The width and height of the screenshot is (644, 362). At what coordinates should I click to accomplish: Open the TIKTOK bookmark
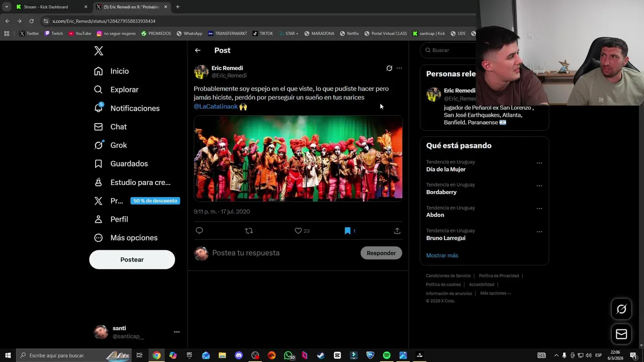coord(263,34)
